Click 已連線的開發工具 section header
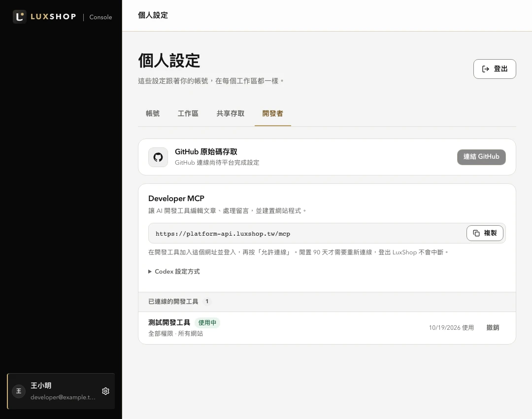This screenshot has width=532, height=419. (173, 302)
